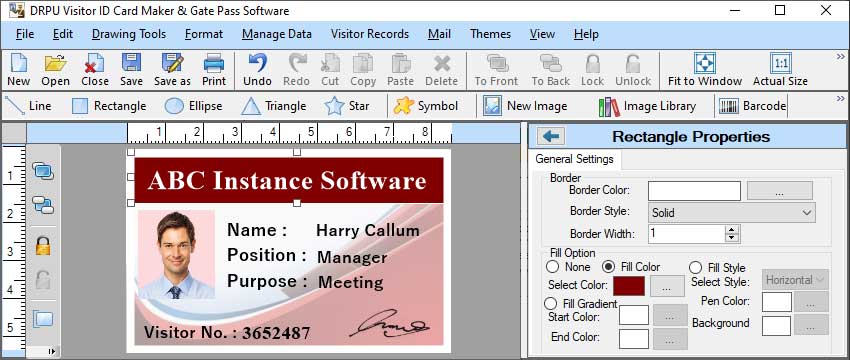The image size is (850, 360).
Task: Click the back arrow in Rectangle Properties
Action: [551, 136]
